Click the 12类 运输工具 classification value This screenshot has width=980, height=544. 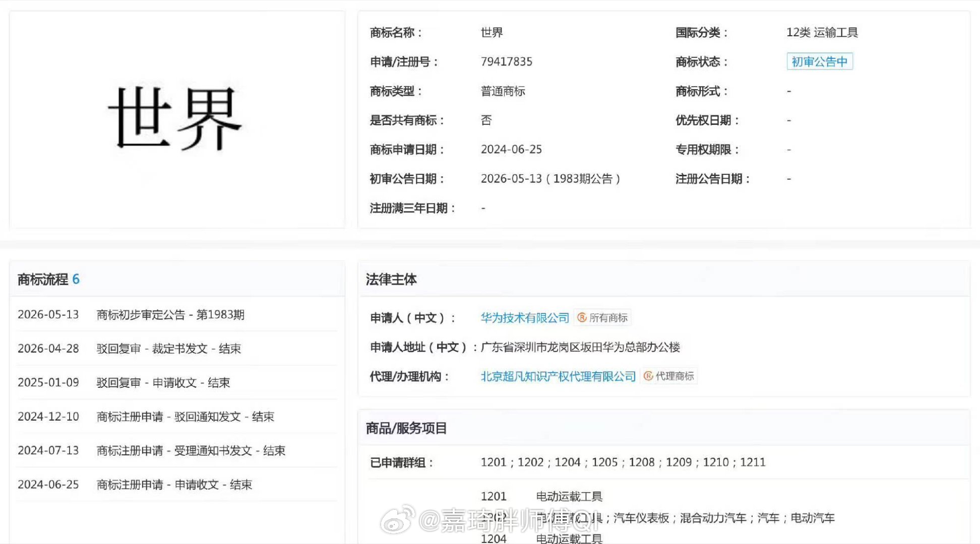[822, 32]
